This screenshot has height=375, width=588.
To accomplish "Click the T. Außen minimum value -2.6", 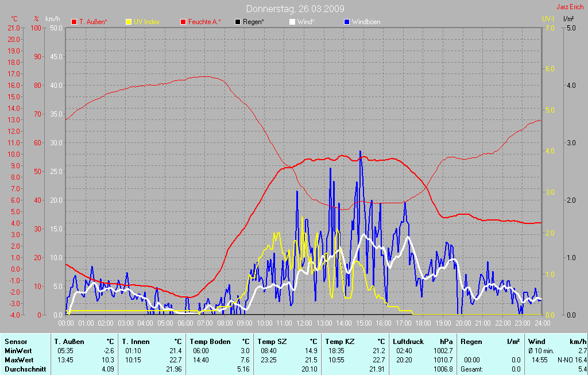I will [x=109, y=351].
